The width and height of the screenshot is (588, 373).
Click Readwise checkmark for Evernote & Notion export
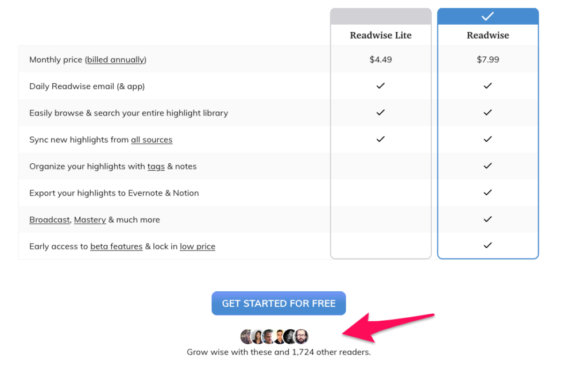pyautogui.click(x=488, y=193)
